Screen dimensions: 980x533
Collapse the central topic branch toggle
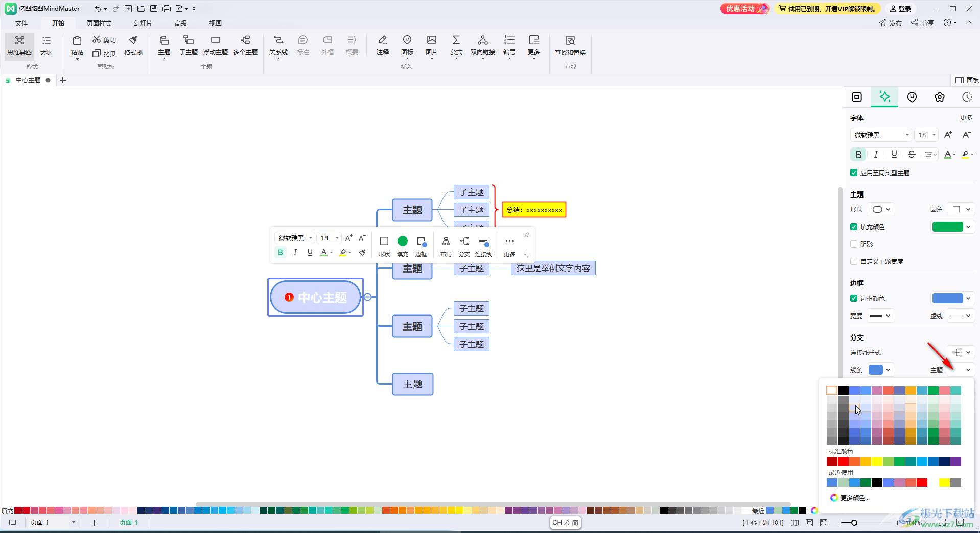tap(367, 297)
